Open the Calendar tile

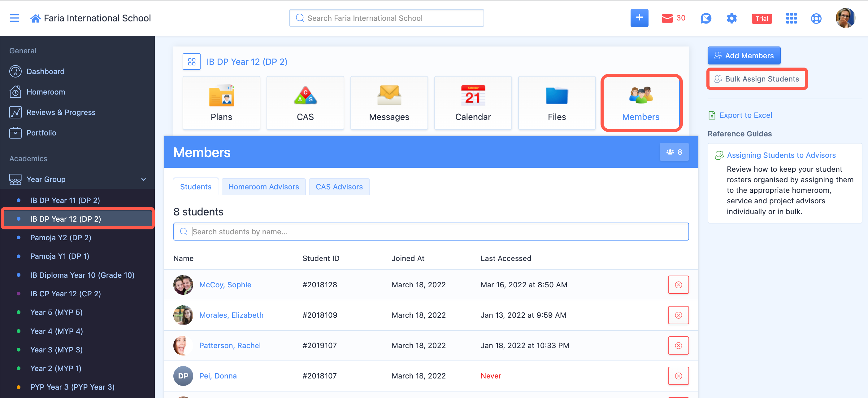(x=472, y=103)
